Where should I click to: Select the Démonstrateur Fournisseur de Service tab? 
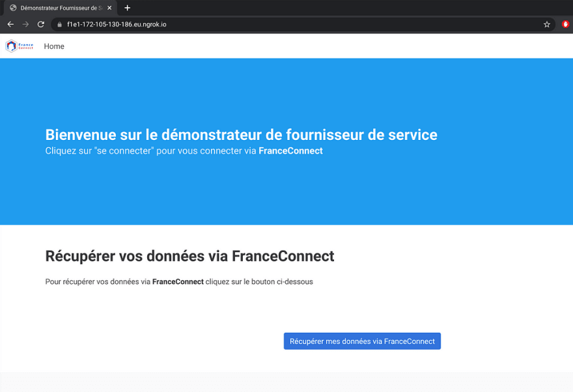(61, 8)
